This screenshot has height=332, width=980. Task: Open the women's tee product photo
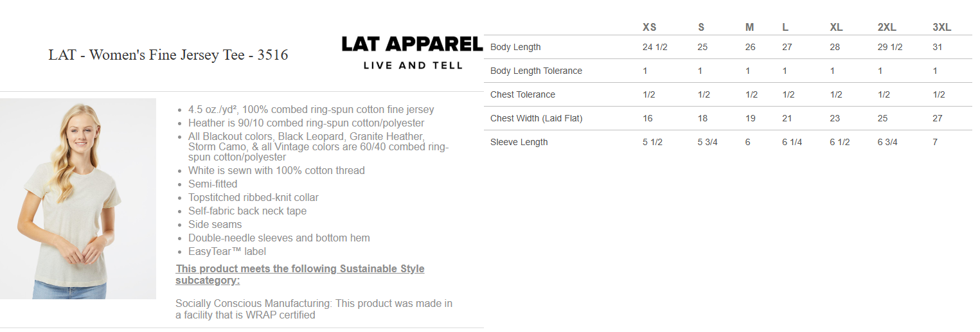tap(78, 198)
